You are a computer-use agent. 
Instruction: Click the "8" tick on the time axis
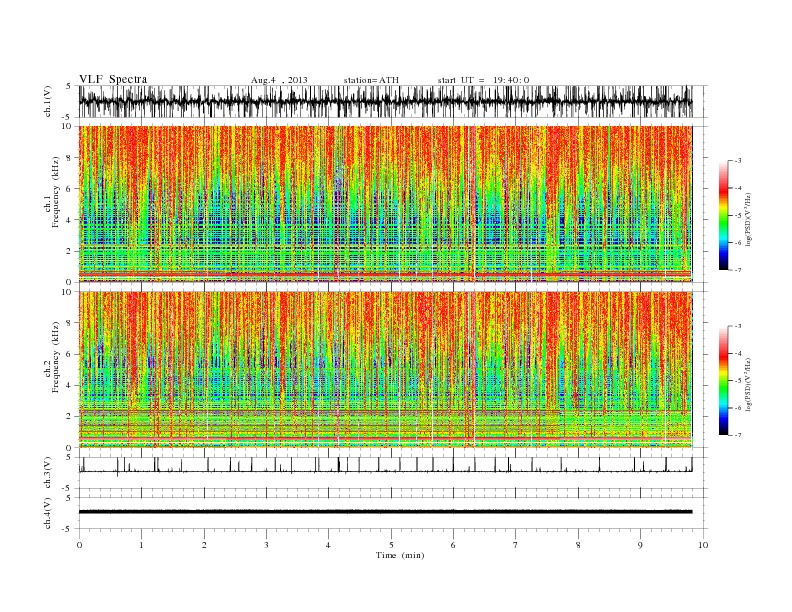[578, 545]
